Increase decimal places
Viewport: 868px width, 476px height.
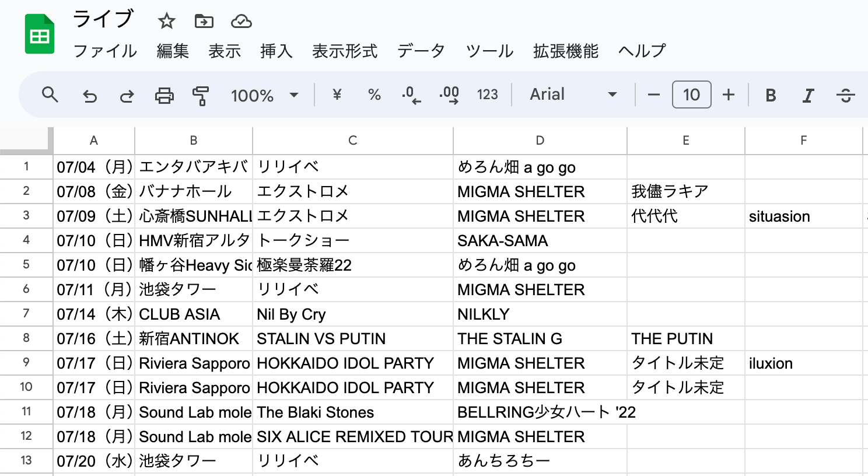click(449, 94)
